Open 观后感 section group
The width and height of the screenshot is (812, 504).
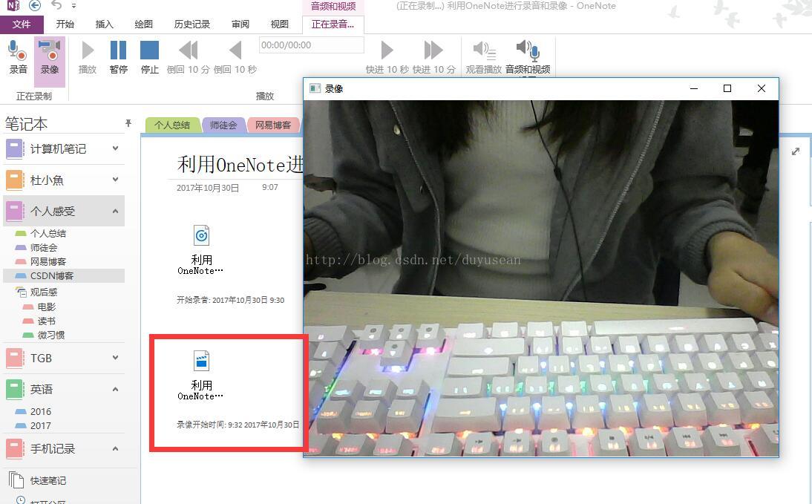point(44,292)
